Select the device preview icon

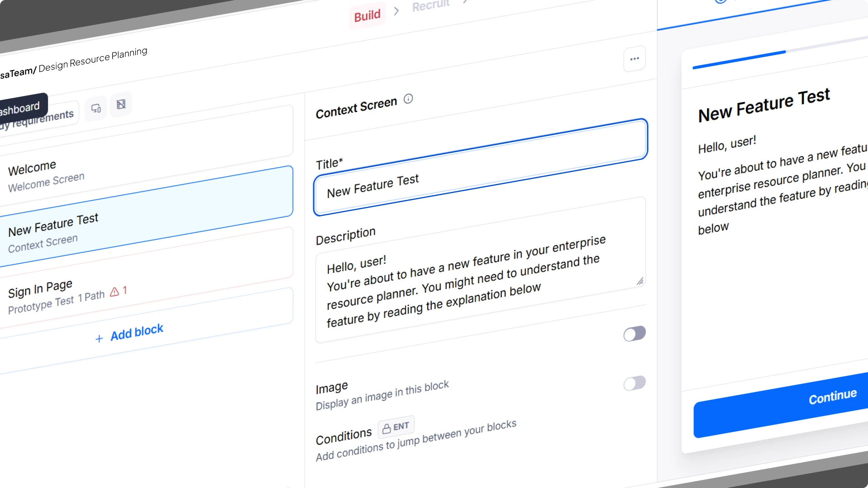point(96,108)
